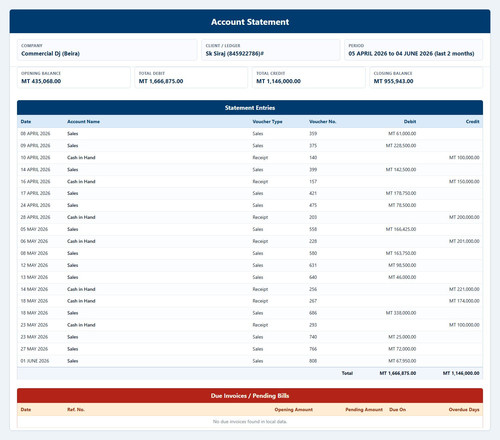Viewport: 500px width, 440px height.
Task: Click the Debit column header
Action: click(410, 122)
